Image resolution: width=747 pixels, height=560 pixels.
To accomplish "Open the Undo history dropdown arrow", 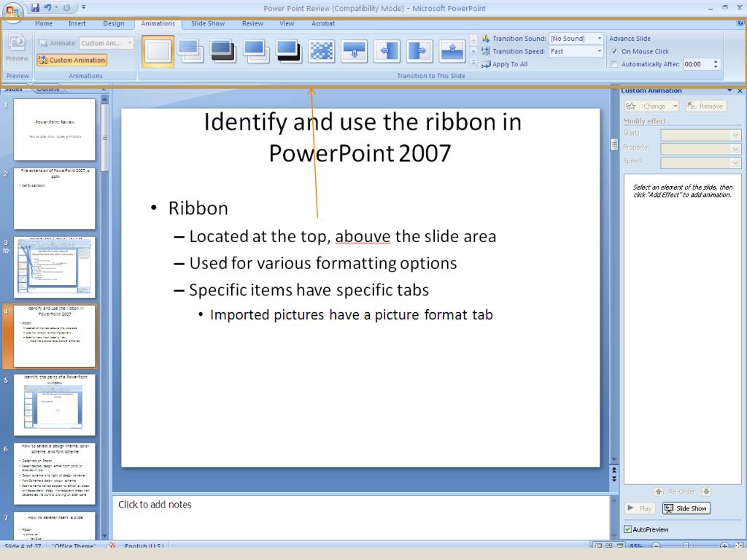I will (55, 7).
